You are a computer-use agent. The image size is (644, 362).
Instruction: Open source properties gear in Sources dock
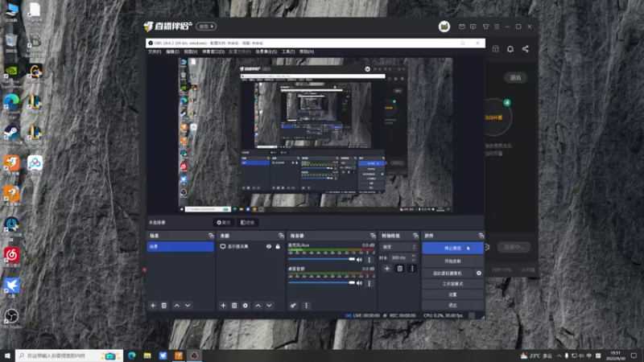pyautogui.click(x=246, y=306)
